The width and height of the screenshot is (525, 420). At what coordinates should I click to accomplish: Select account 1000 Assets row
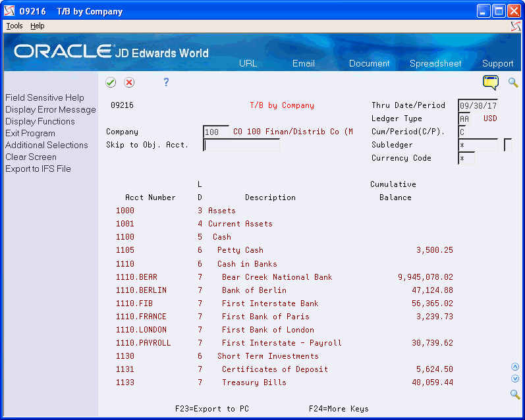[285, 211]
